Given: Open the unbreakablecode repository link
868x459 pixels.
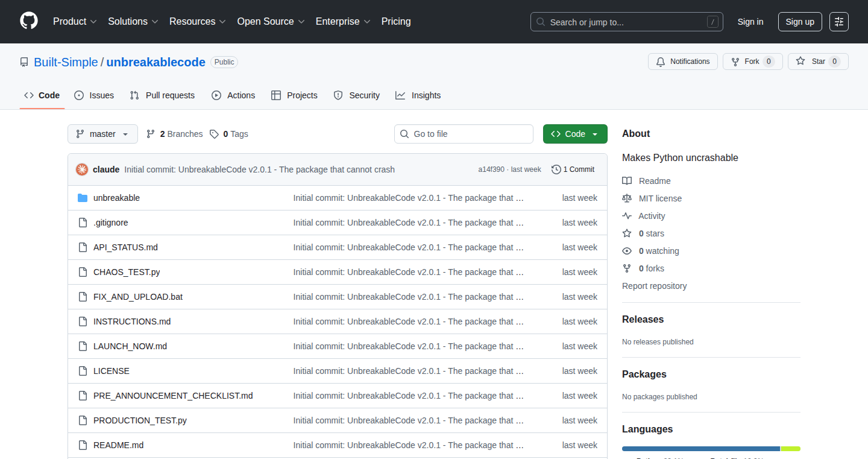Looking at the screenshot, I should tap(156, 62).
